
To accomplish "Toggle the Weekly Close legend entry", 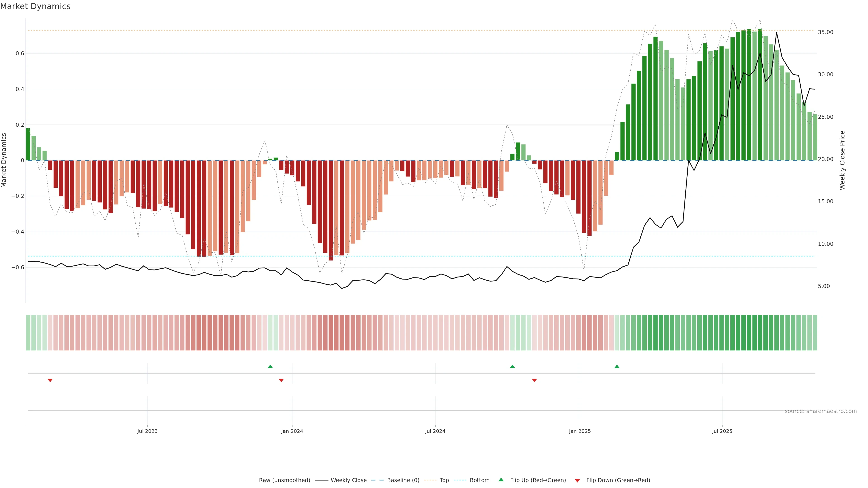I will (348, 480).
